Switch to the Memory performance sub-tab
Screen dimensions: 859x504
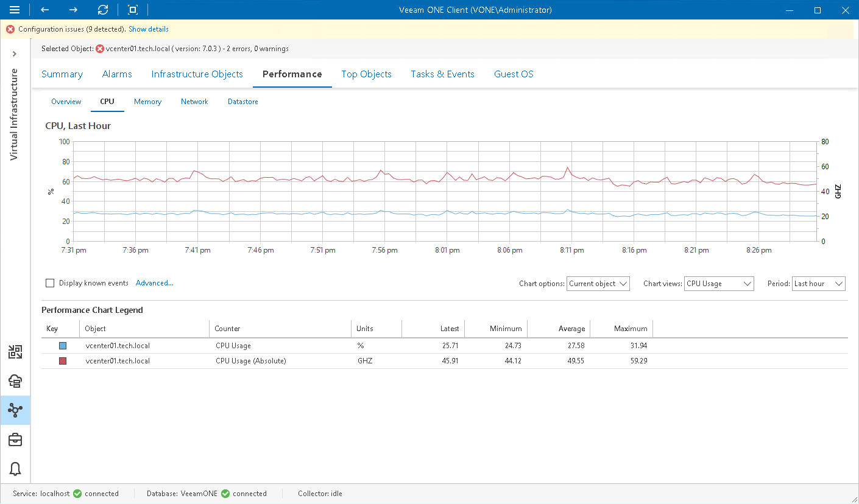[147, 102]
